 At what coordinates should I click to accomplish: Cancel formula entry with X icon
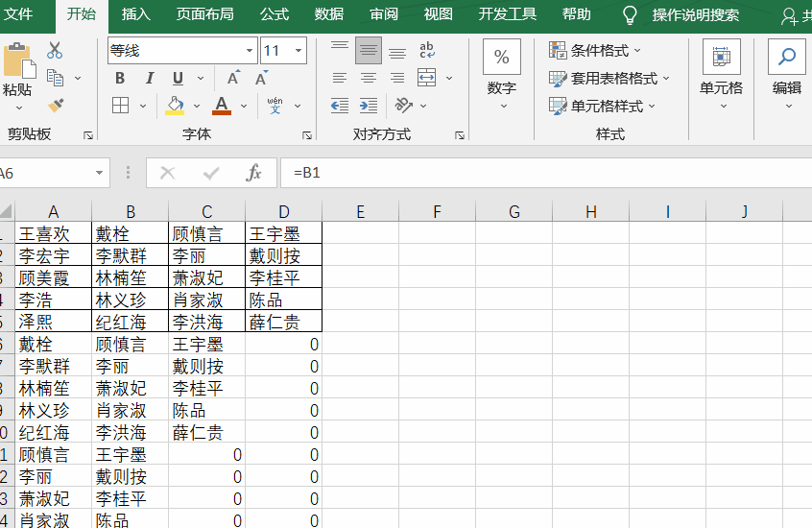[x=167, y=173]
